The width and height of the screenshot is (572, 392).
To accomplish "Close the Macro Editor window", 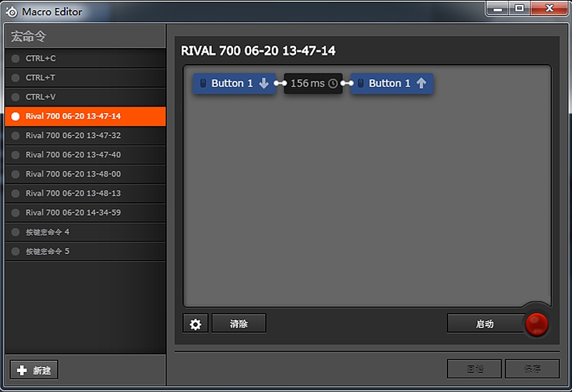I will [x=549, y=9].
